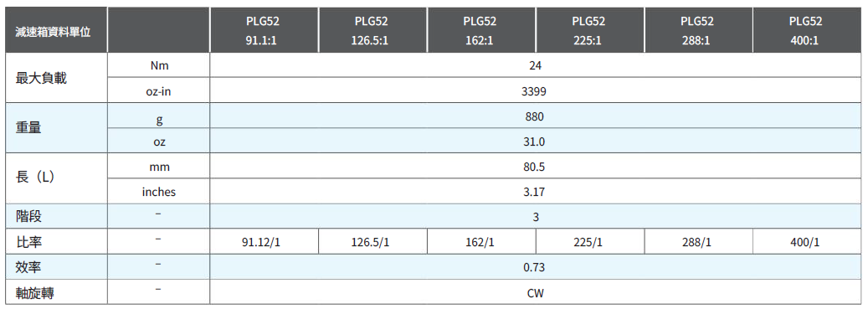Select the 880 g weight value

pos(536,116)
